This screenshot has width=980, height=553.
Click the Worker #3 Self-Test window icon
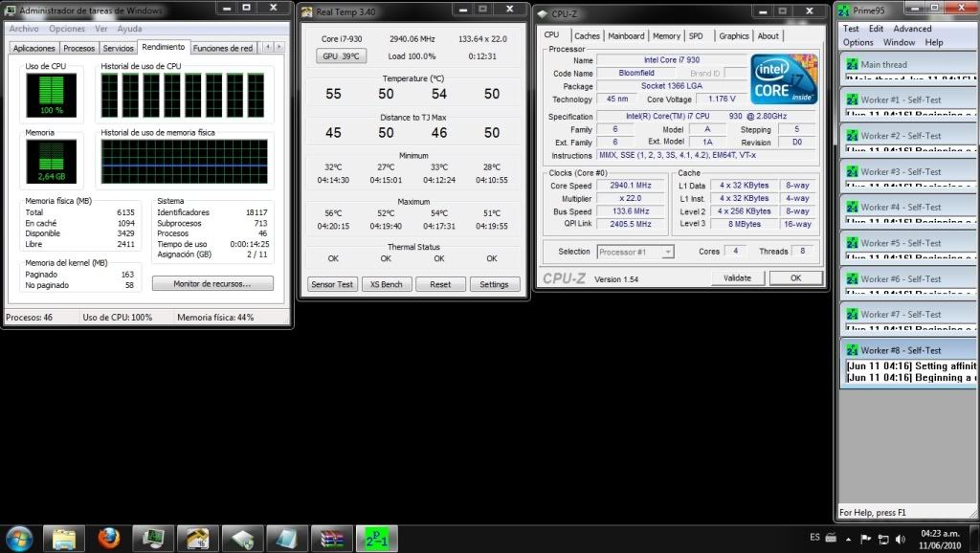852,172
